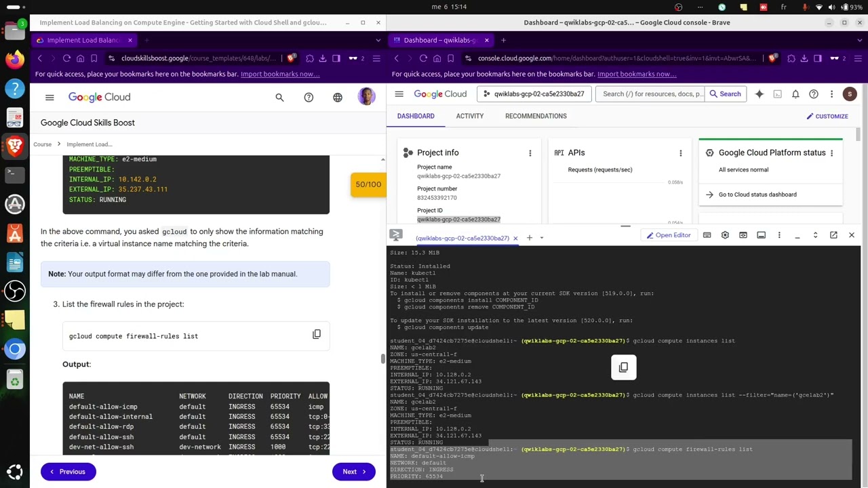This screenshot has width=868, height=488.
Task: Open the console settings three-dot menu beside help
Action: [x=831, y=94]
